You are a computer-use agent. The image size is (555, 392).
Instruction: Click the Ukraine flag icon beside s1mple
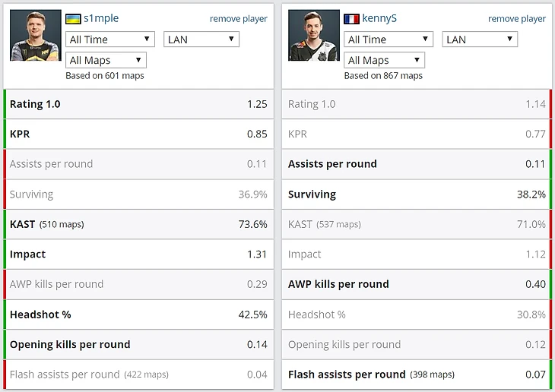click(74, 18)
